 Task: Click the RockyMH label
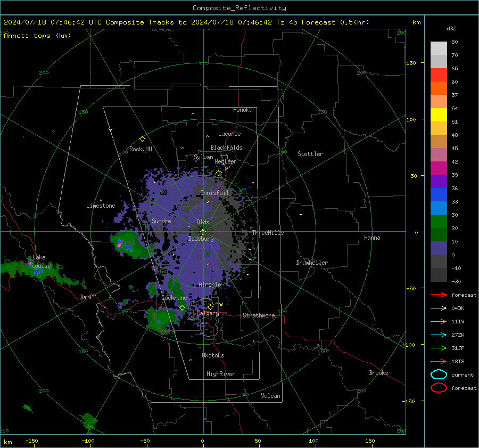[x=141, y=149]
